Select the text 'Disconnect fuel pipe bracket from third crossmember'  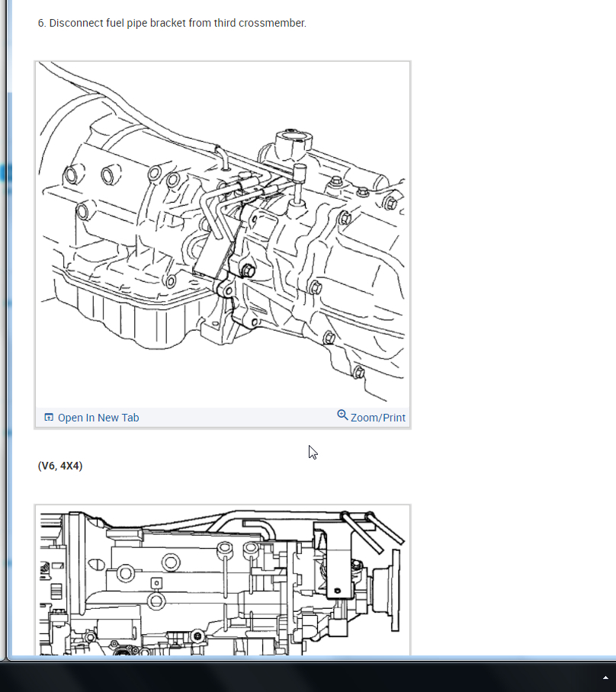[x=178, y=23]
